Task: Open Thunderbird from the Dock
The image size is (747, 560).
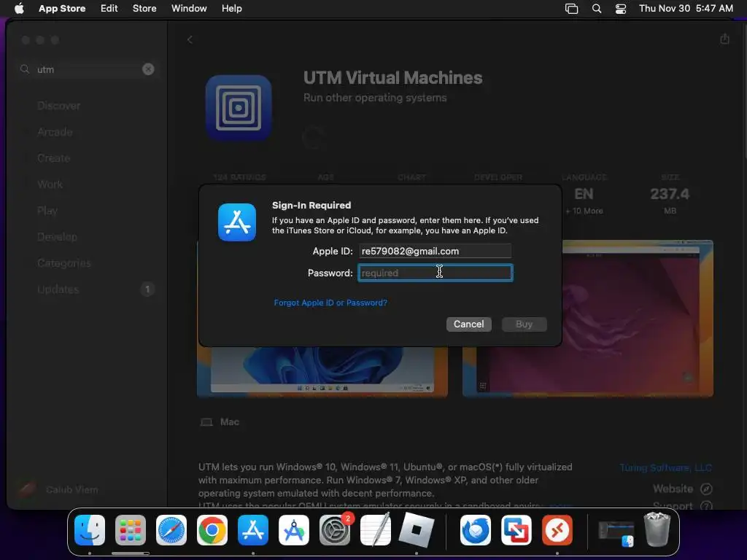Action: pyautogui.click(x=476, y=530)
